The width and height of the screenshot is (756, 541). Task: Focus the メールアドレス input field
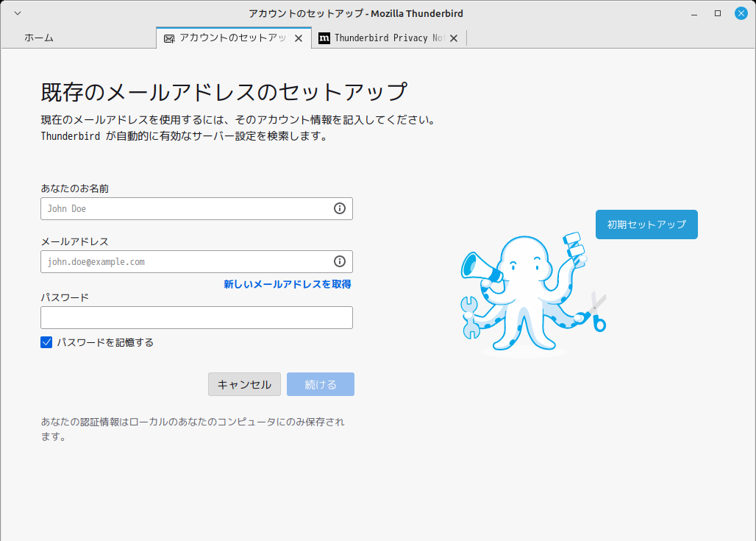pyautogui.click(x=196, y=261)
